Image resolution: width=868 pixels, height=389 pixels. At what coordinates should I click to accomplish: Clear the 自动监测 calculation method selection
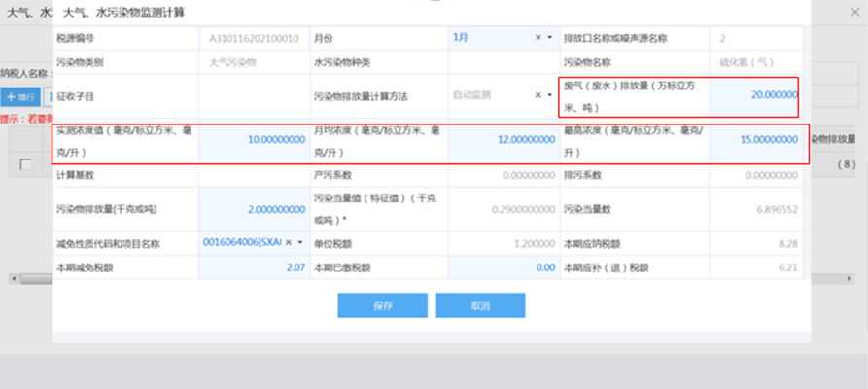pos(538,95)
